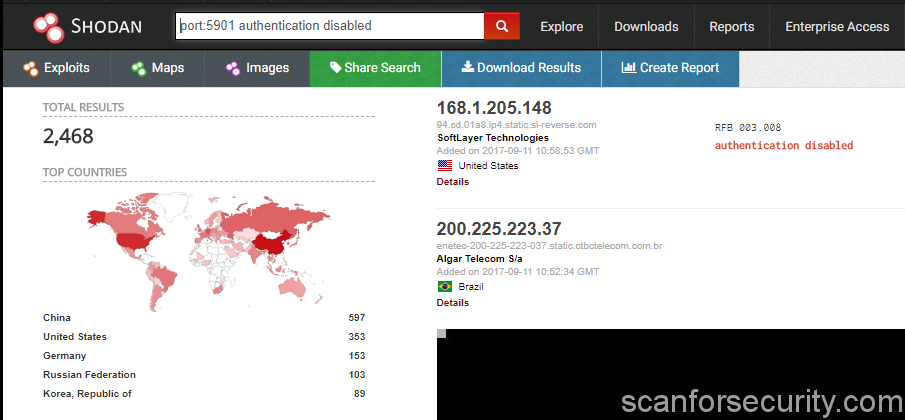The height and width of the screenshot is (420, 905).
Task: Click the total results count 2,468
Action: 68,137
